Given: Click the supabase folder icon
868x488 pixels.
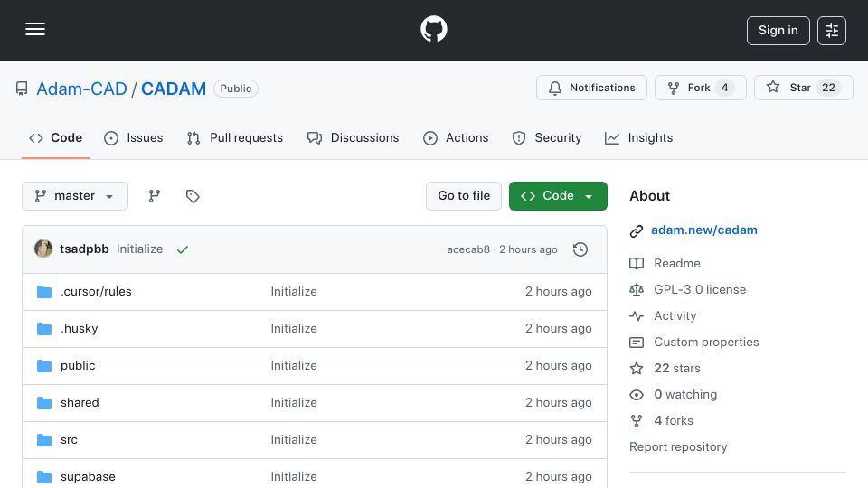Looking at the screenshot, I should tap(44, 477).
